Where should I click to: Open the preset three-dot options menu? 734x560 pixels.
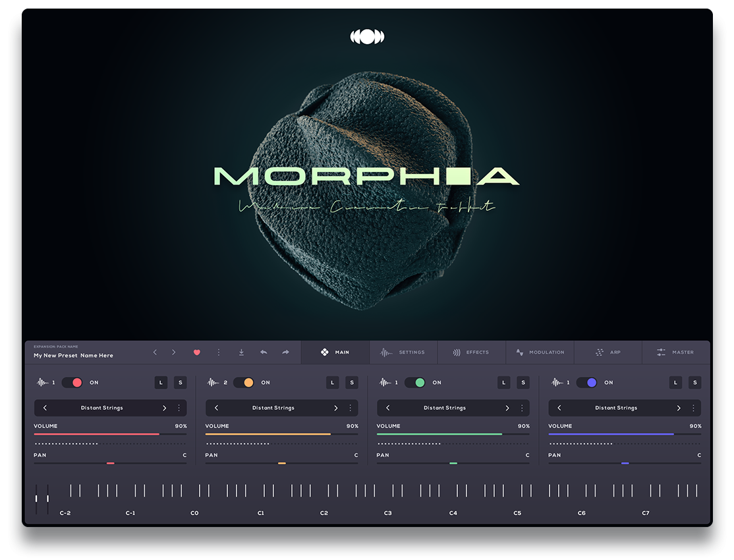219,352
